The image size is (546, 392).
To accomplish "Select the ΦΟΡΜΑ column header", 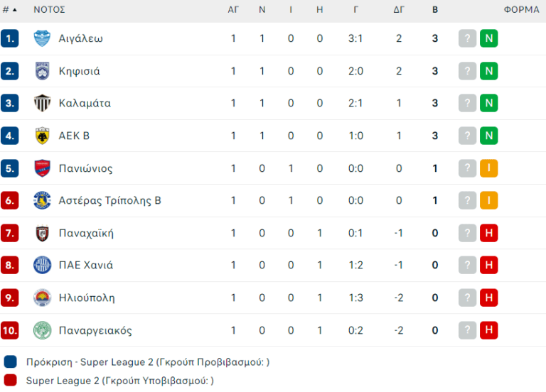I will tap(523, 10).
